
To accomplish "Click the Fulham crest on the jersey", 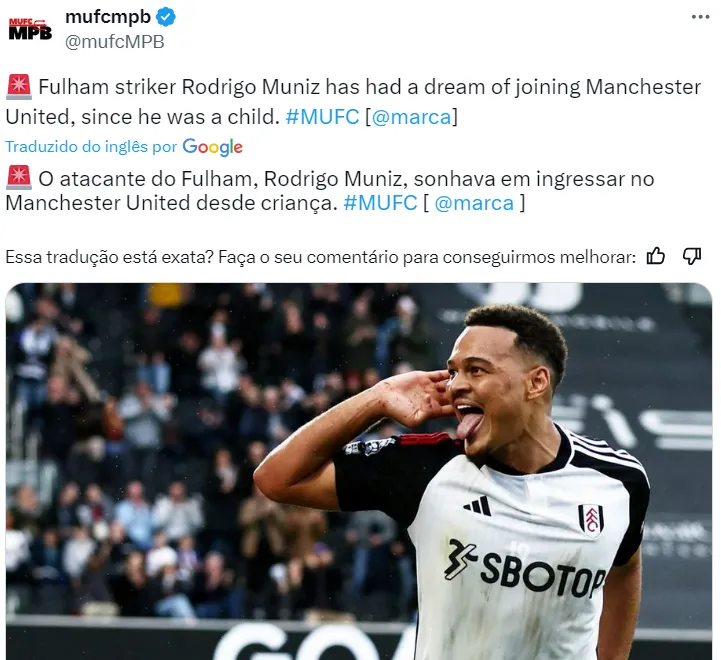I will click(591, 519).
